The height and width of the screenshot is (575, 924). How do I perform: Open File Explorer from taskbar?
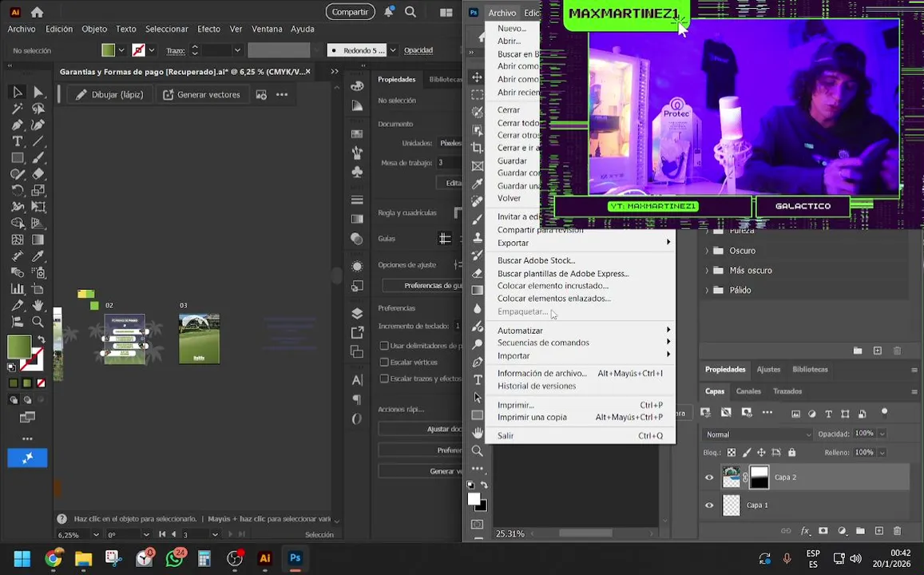pyautogui.click(x=84, y=558)
